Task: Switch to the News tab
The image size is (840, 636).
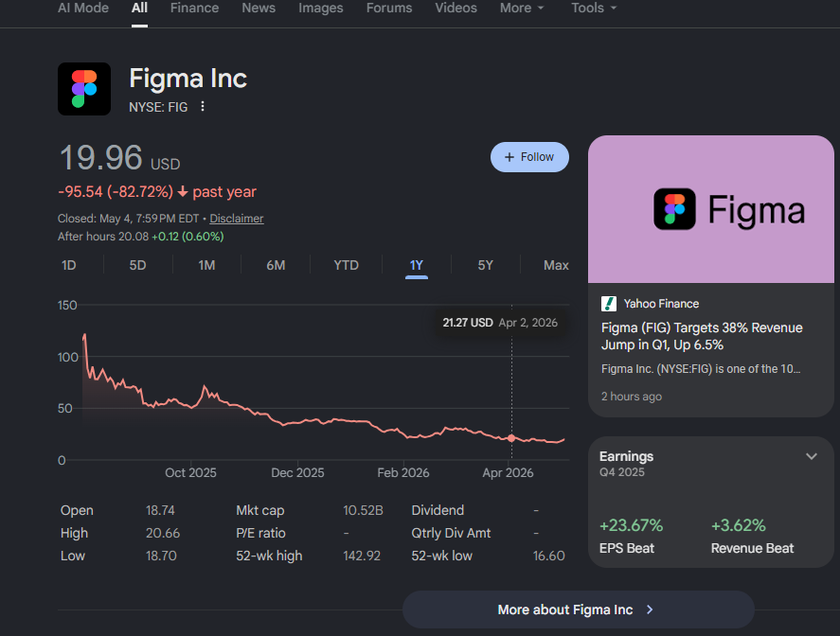Action: coord(259,8)
